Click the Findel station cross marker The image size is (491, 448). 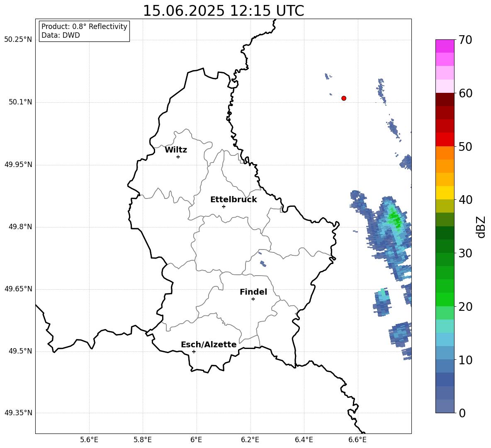[x=253, y=299]
